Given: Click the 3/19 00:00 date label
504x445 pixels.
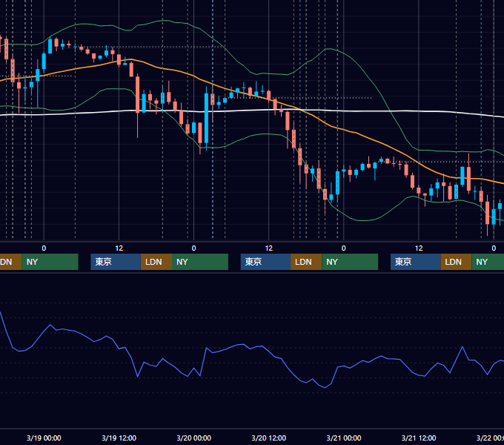Looking at the screenshot, I should pos(44,438).
